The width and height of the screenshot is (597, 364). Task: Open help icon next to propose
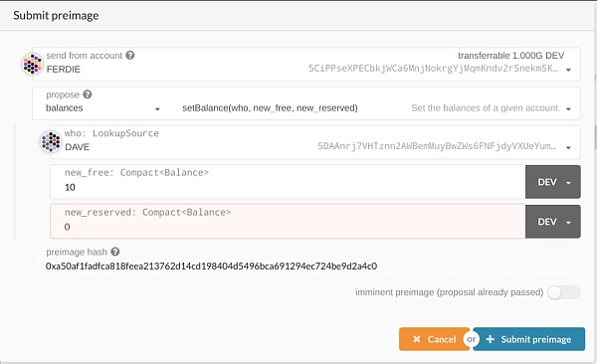pos(88,94)
